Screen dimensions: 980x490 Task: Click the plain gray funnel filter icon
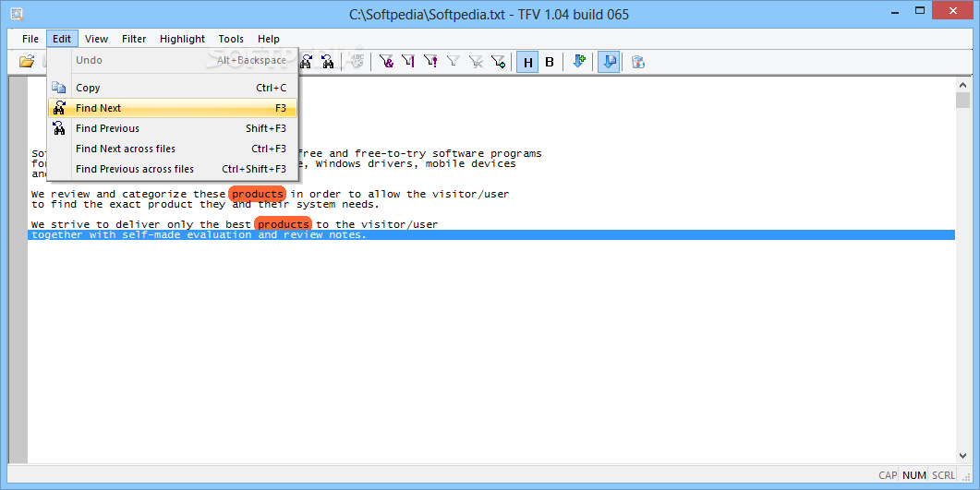click(x=454, y=61)
